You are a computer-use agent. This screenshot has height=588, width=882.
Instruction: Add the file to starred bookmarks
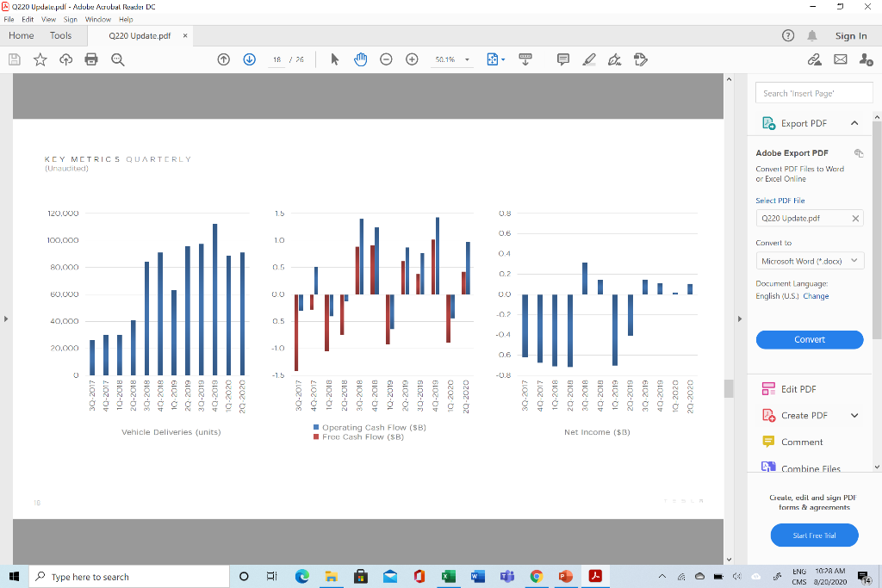point(40,59)
